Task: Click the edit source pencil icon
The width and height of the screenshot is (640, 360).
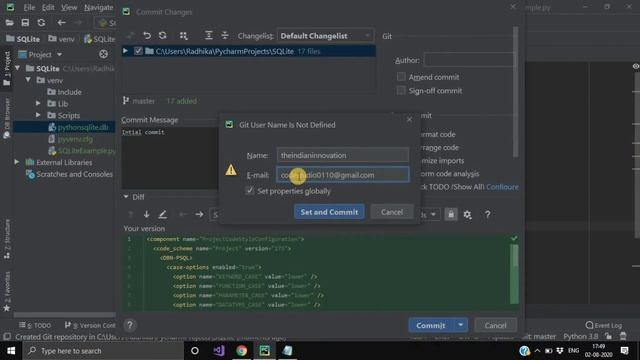Action: 162,214
